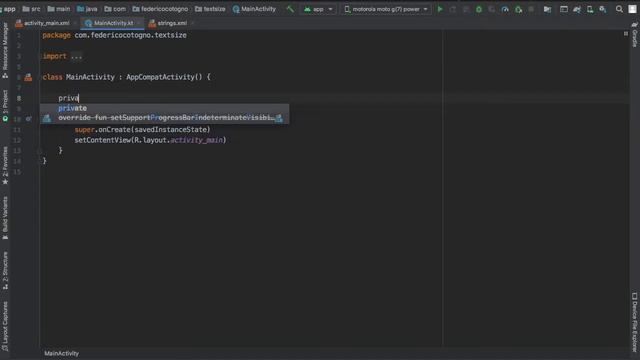Open the Build Variants side panel
Viewport: 640px width, 360px height.
pos(5,218)
